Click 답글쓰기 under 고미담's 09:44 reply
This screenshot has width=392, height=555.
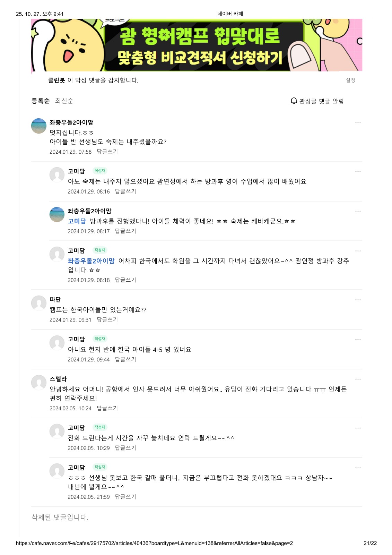[x=125, y=359]
